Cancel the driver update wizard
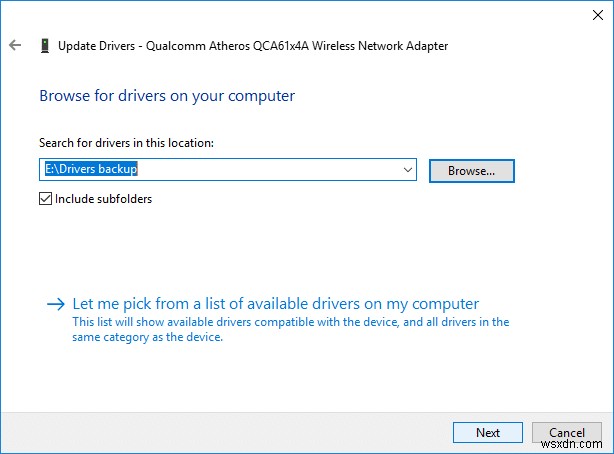This screenshot has height=454, width=614. 567,432
